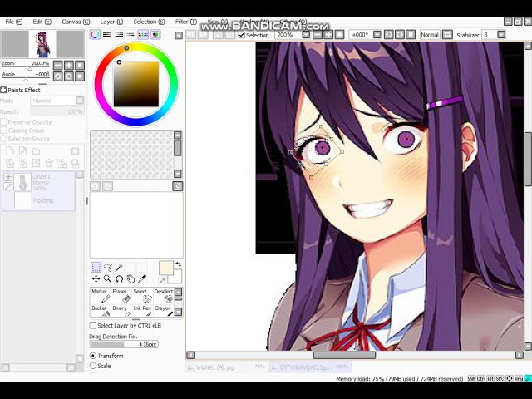Show the swatches panel
532x399 pixels.
(x=143, y=35)
